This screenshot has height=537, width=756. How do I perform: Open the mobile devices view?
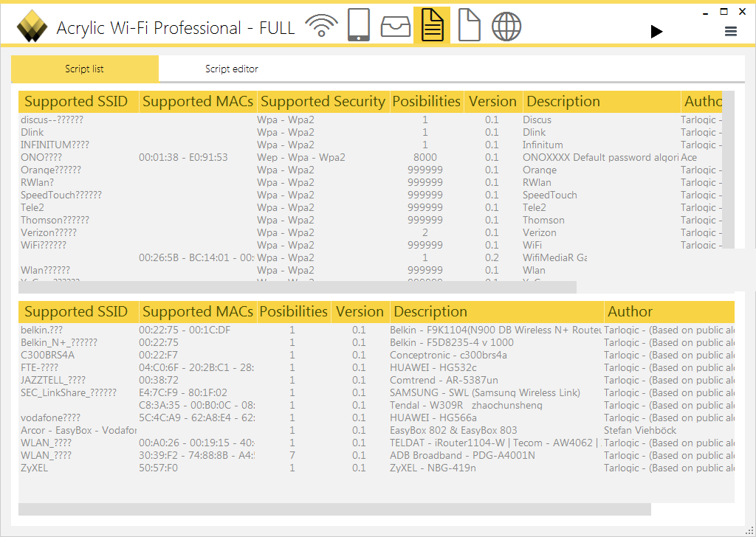(x=358, y=25)
